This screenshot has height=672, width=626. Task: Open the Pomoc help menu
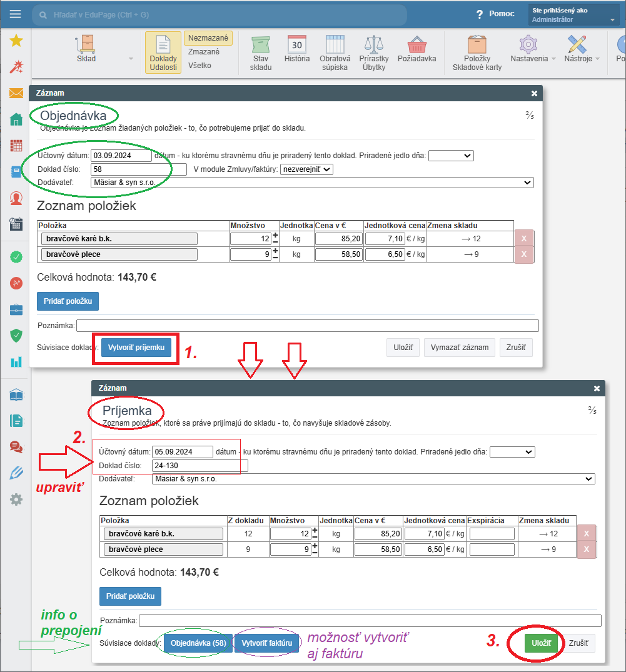(495, 14)
